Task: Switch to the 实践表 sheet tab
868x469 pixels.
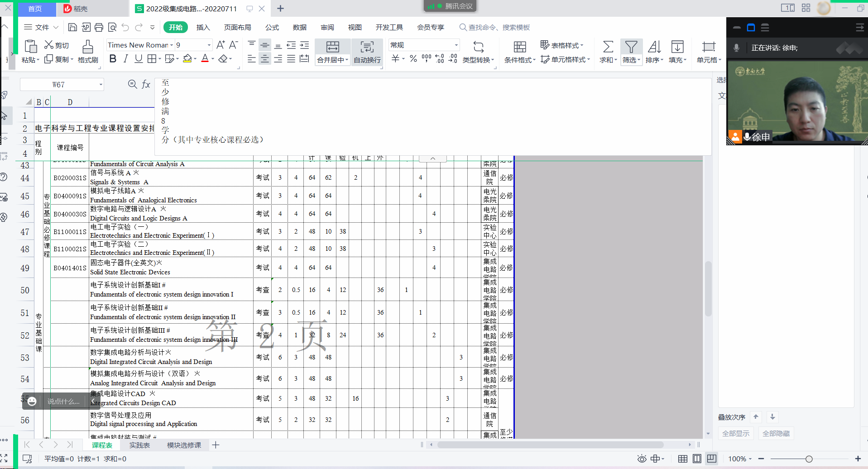Action: tap(139, 445)
